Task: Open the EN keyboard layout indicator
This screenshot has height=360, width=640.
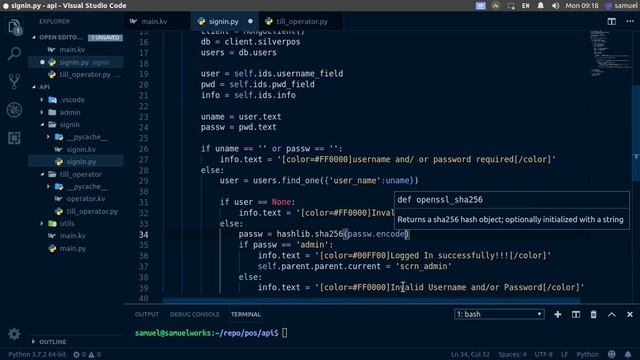Action: [525, 5]
